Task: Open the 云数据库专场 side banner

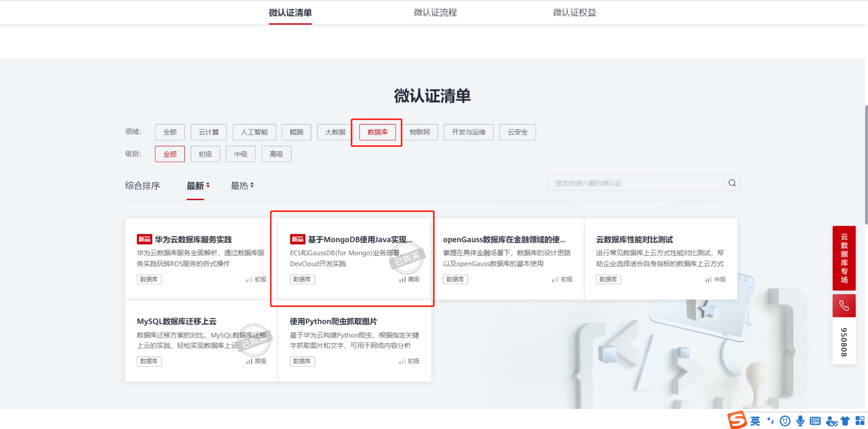Action: (844, 258)
